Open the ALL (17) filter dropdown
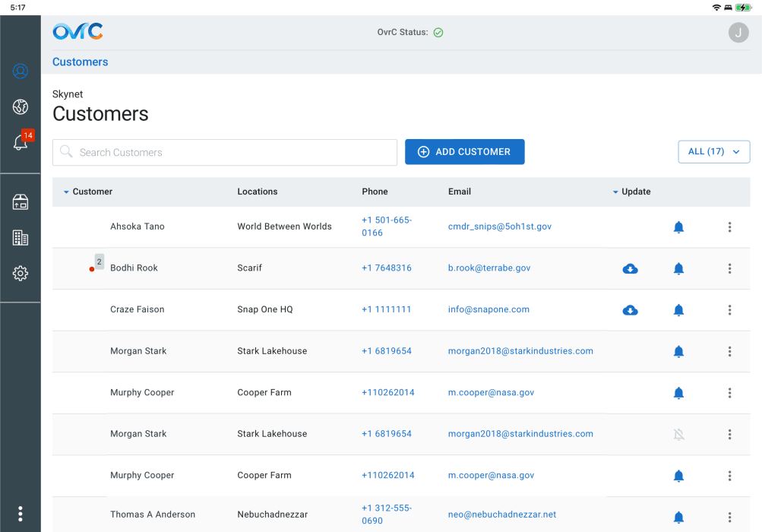The image size is (762, 532). pyautogui.click(x=713, y=152)
